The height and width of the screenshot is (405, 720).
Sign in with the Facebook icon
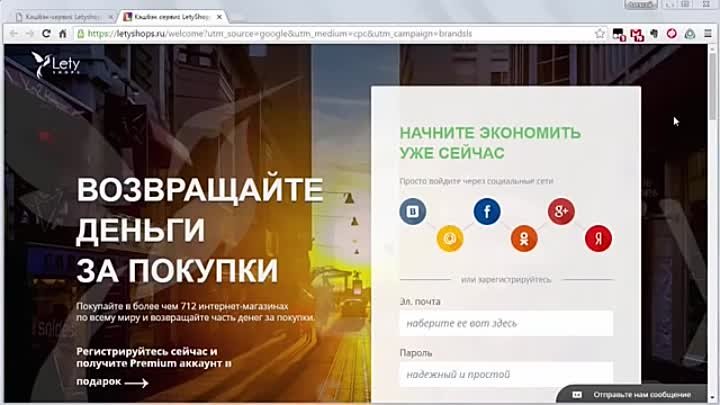pos(487,211)
